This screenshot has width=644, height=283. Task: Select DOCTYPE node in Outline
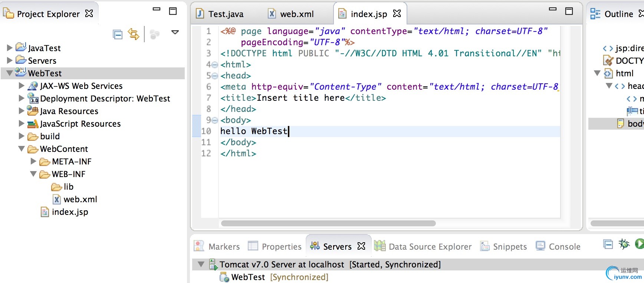pyautogui.click(x=623, y=61)
